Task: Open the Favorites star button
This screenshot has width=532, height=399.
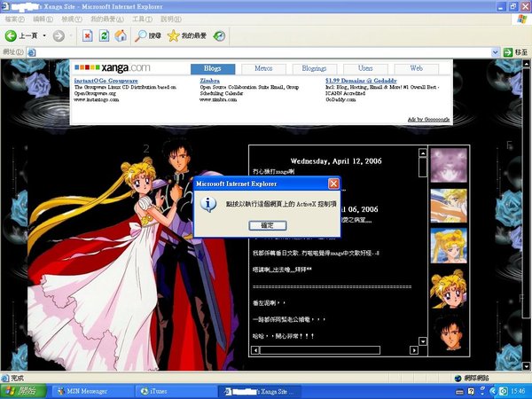Action: (187, 35)
